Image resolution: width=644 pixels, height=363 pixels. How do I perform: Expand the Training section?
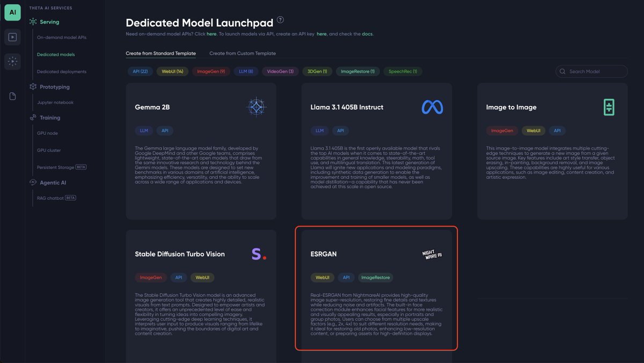click(x=48, y=118)
